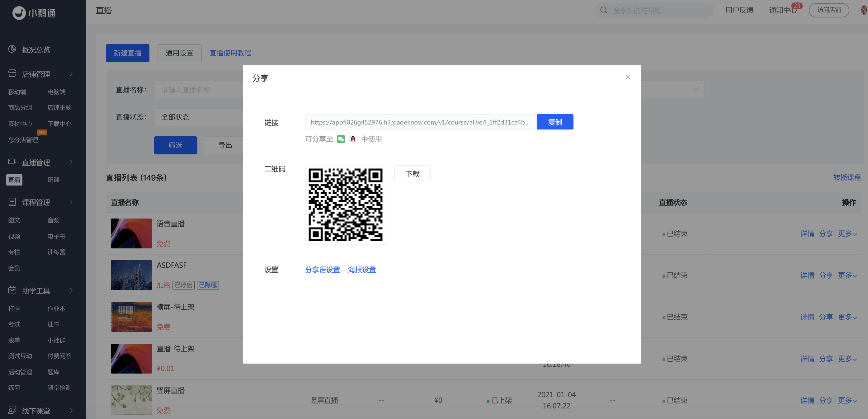Click the 复制 button to copy link

coord(555,122)
